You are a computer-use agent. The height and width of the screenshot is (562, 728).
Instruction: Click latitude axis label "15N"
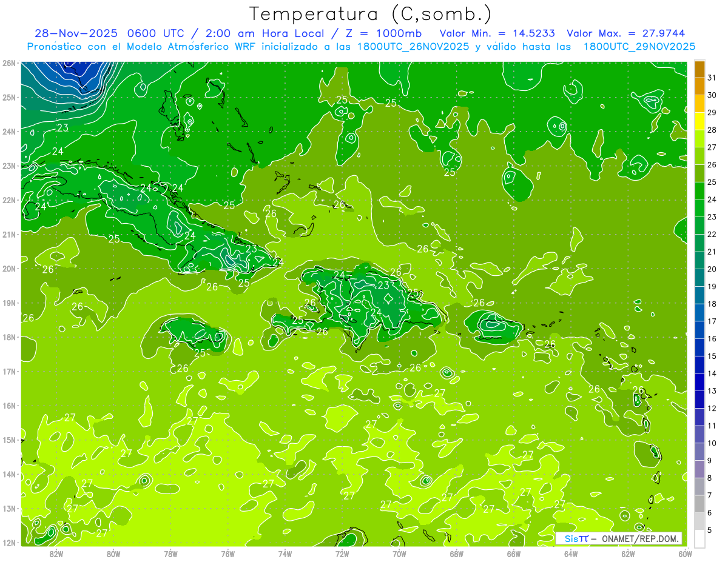point(9,440)
